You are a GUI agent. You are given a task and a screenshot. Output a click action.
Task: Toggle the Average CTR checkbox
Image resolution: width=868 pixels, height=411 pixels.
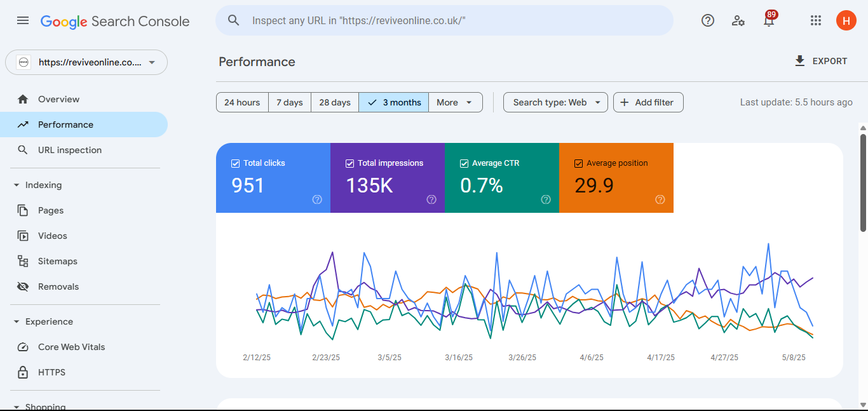(x=464, y=163)
